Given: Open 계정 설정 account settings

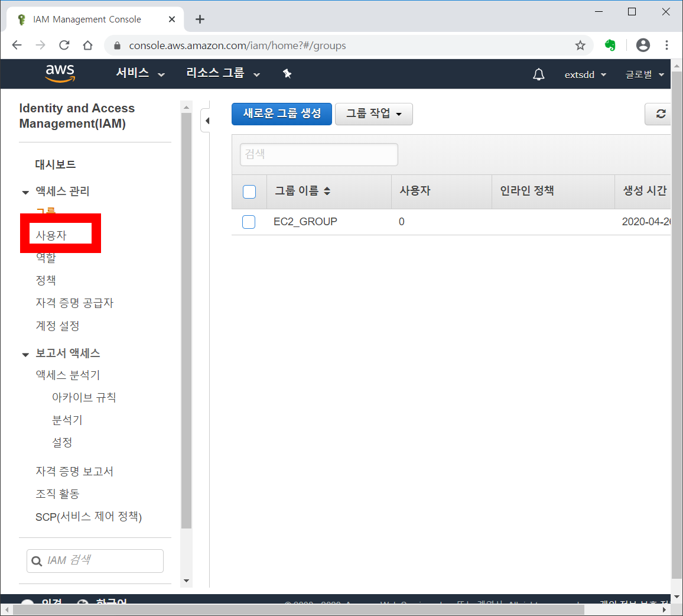Looking at the screenshot, I should coord(57,326).
